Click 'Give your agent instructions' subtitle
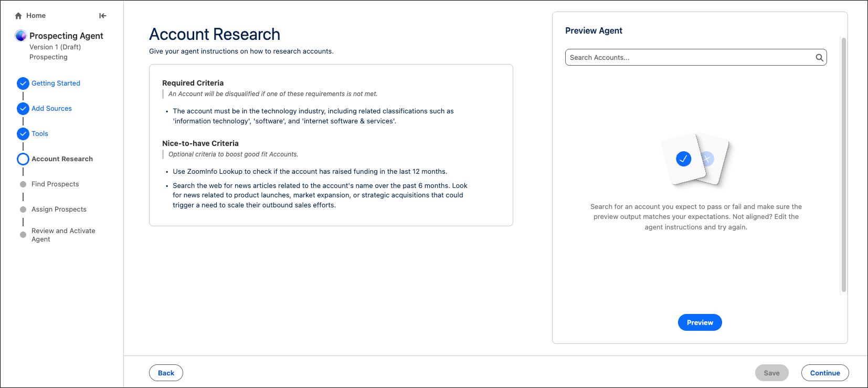868x388 pixels. pos(241,51)
